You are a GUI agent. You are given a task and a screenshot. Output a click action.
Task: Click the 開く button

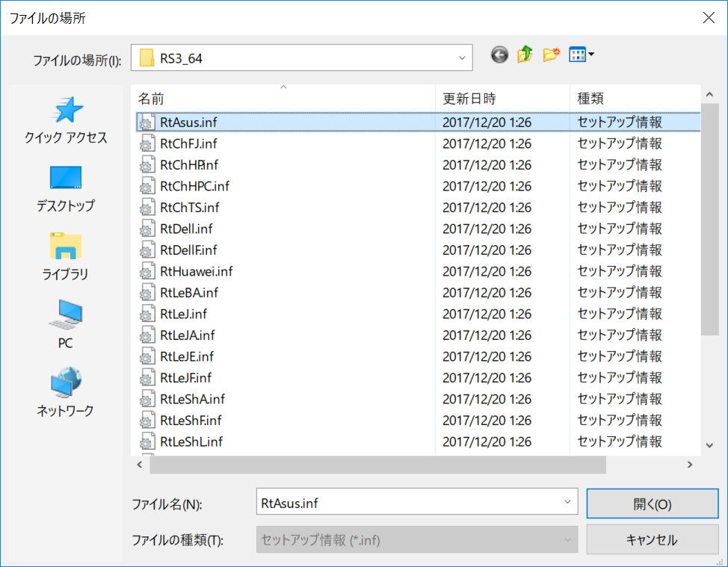click(652, 504)
